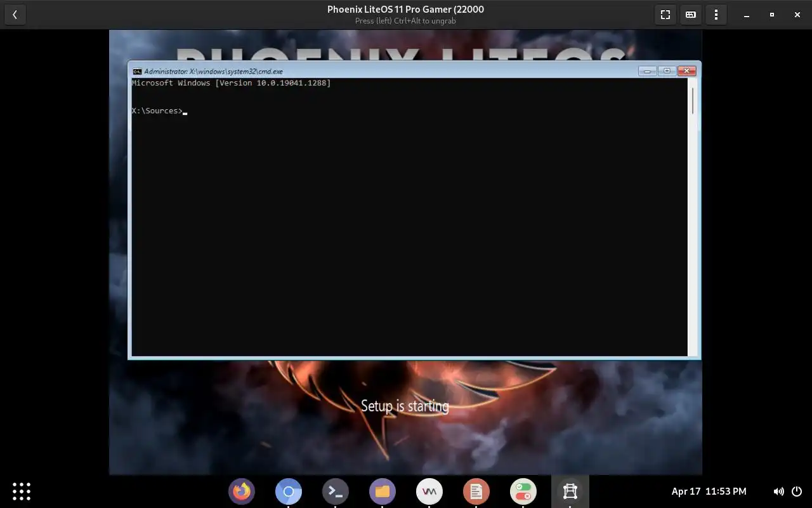The width and height of the screenshot is (812, 508).
Task: Maximize the GNOME Boxes window
Action: pos(772,15)
